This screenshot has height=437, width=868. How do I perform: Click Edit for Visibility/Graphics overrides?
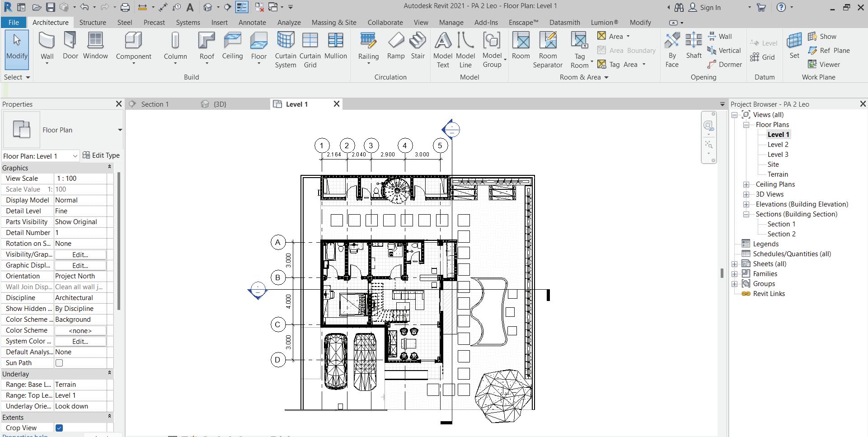[80, 254]
